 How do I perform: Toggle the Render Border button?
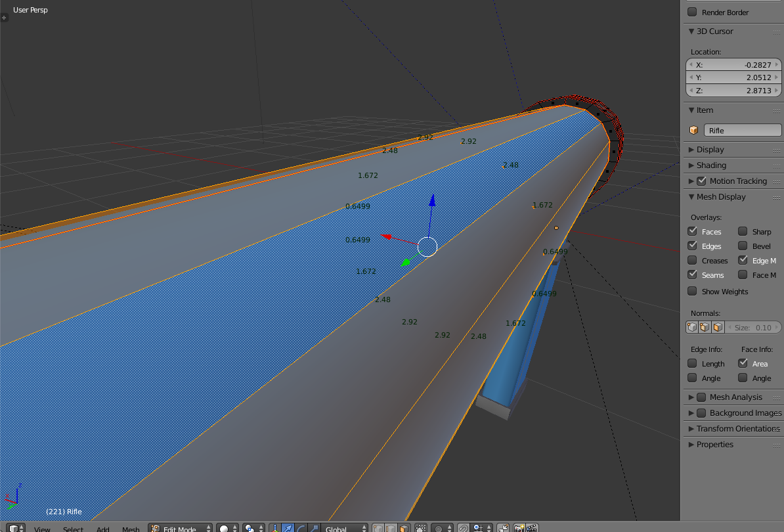[x=693, y=12]
